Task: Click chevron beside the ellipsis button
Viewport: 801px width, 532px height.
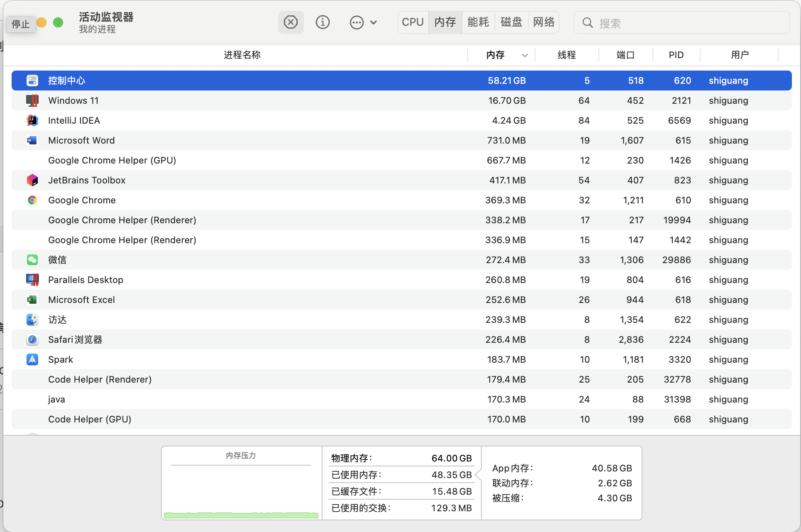Action: coord(374,22)
